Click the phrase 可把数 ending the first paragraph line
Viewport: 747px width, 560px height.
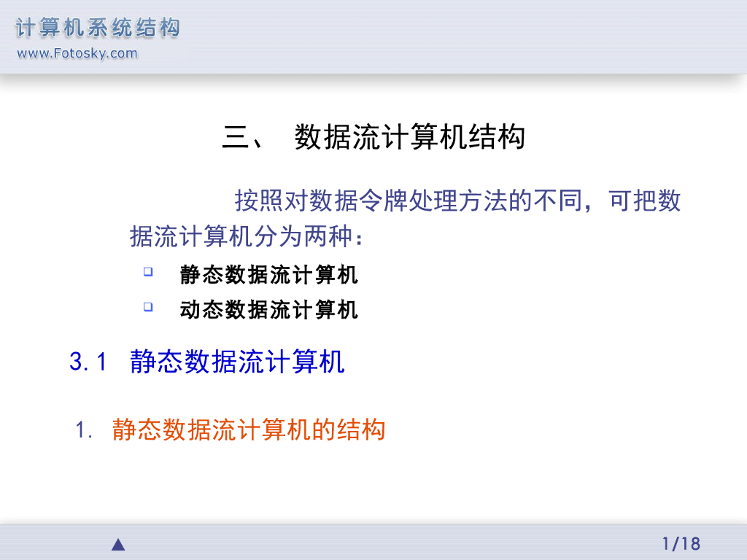645,201
